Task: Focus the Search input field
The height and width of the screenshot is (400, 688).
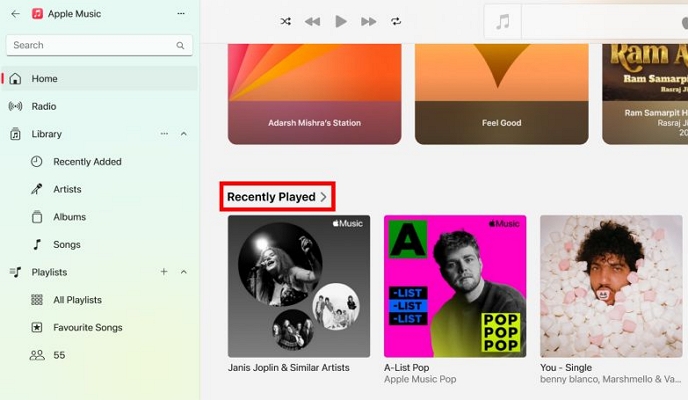Action: (x=99, y=45)
